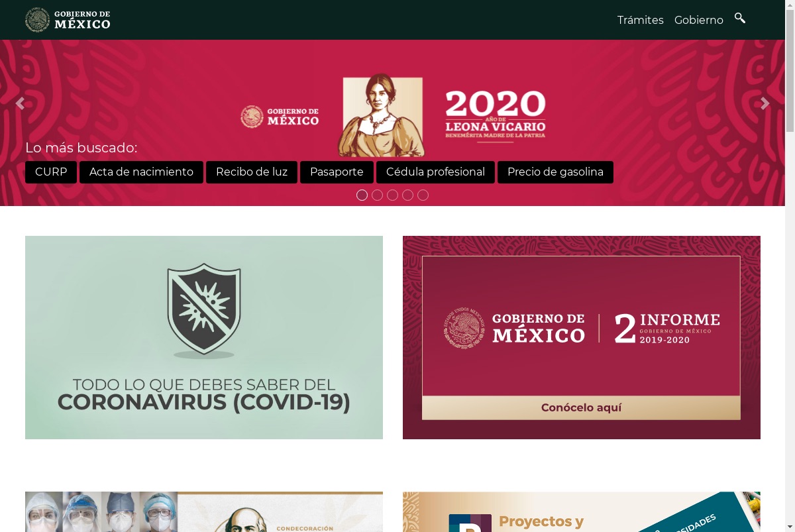Viewport: 795px width, 532px height.
Task: Select the Pasaporte shortcut button
Action: tap(337, 172)
